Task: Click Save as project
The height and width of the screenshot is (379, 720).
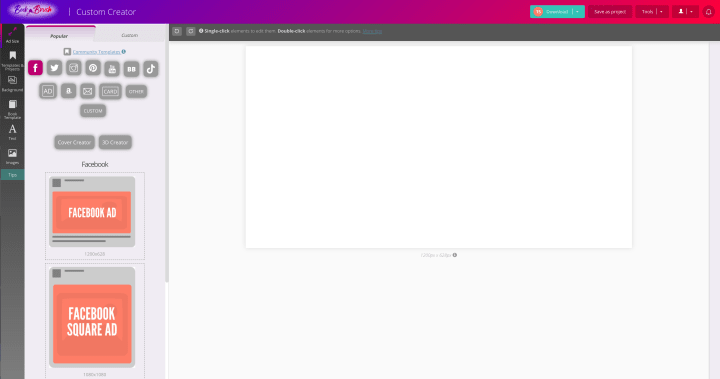Action: click(610, 11)
